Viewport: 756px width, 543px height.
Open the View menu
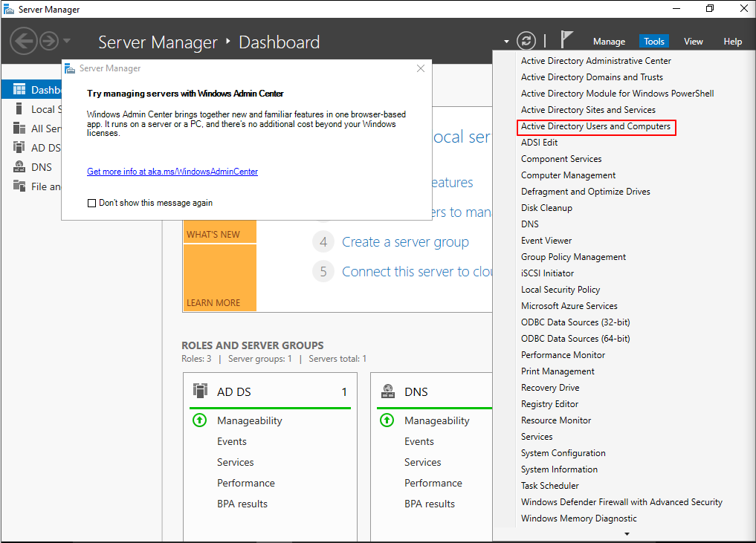point(694,42)
